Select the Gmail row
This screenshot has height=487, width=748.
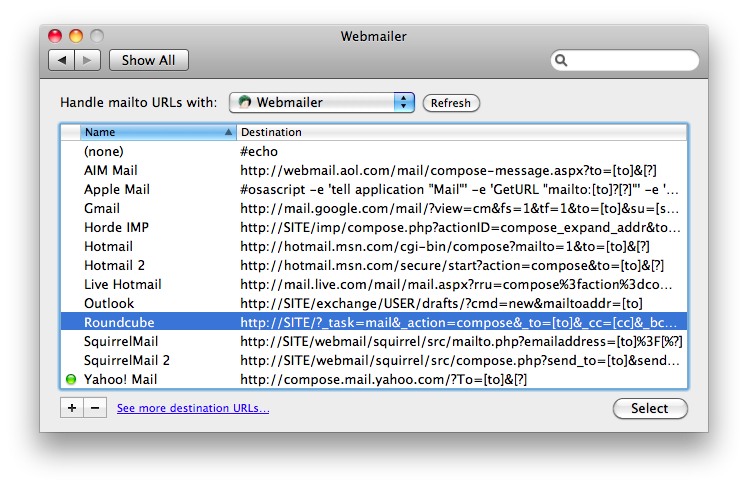(102, 208)
